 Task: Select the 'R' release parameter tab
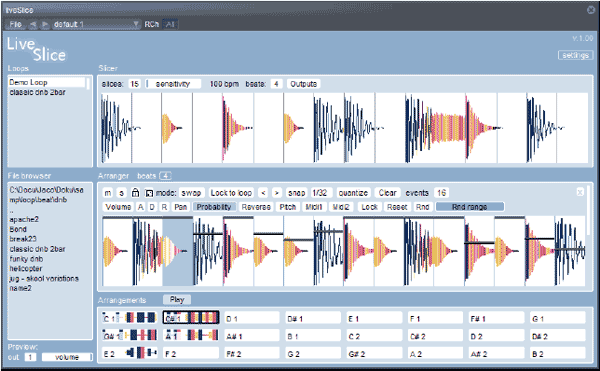click(x=164, y=207)
